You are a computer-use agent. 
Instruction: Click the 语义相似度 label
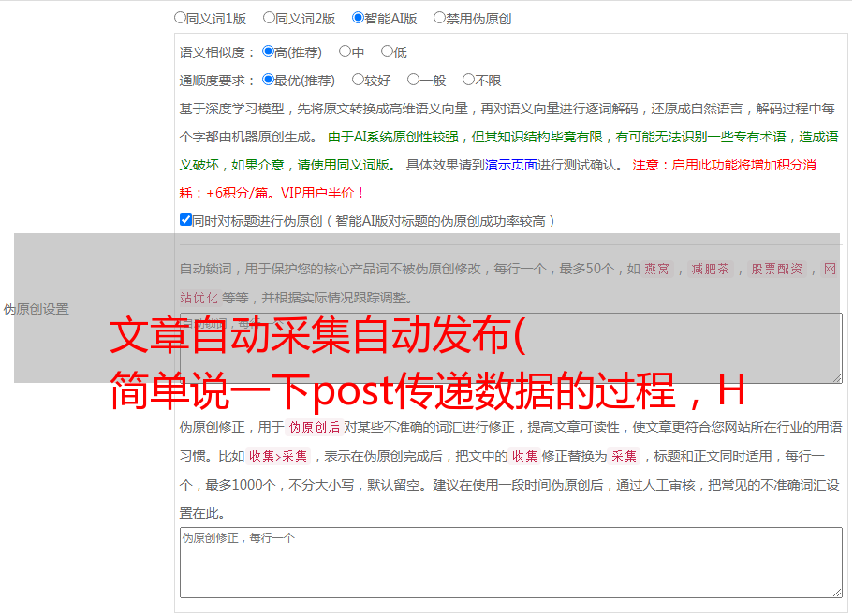[217, 52]
